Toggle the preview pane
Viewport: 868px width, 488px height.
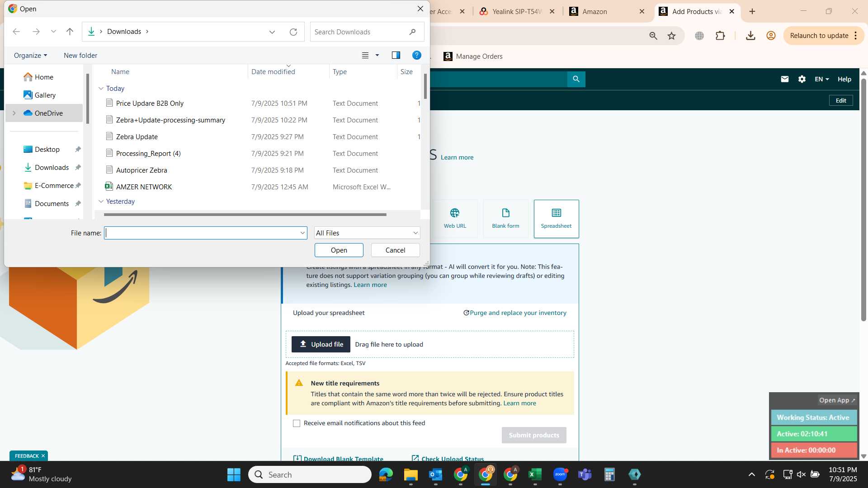point(396,55)
